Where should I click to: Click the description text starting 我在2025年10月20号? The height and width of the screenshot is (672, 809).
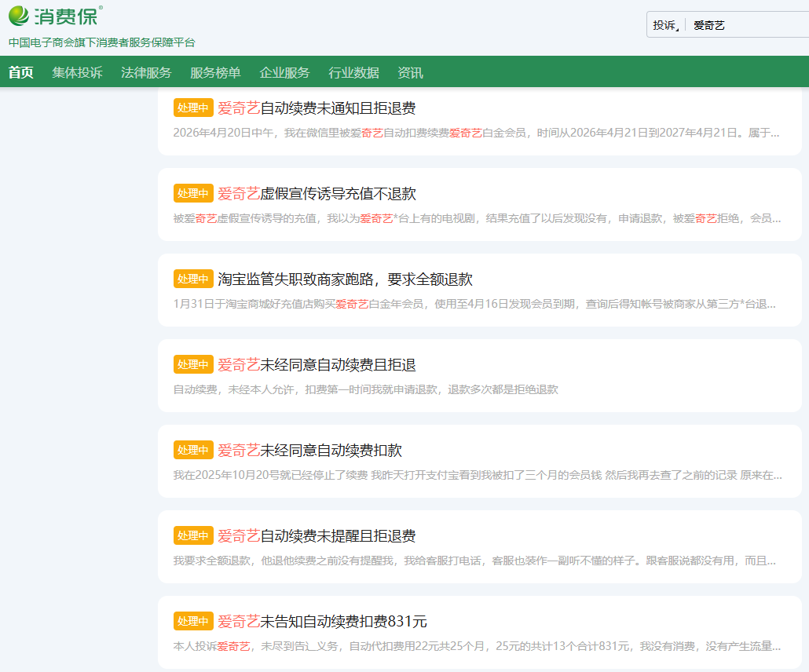coord(478,475)
